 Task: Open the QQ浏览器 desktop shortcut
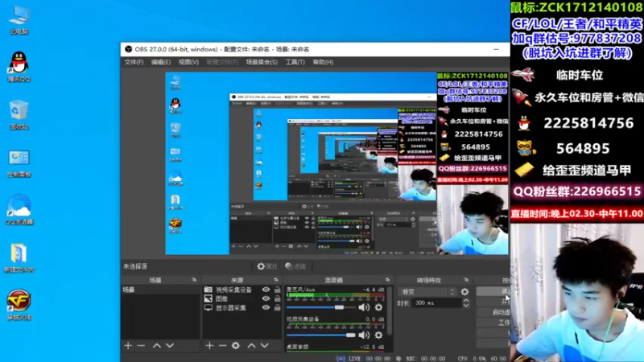point(19,210)
